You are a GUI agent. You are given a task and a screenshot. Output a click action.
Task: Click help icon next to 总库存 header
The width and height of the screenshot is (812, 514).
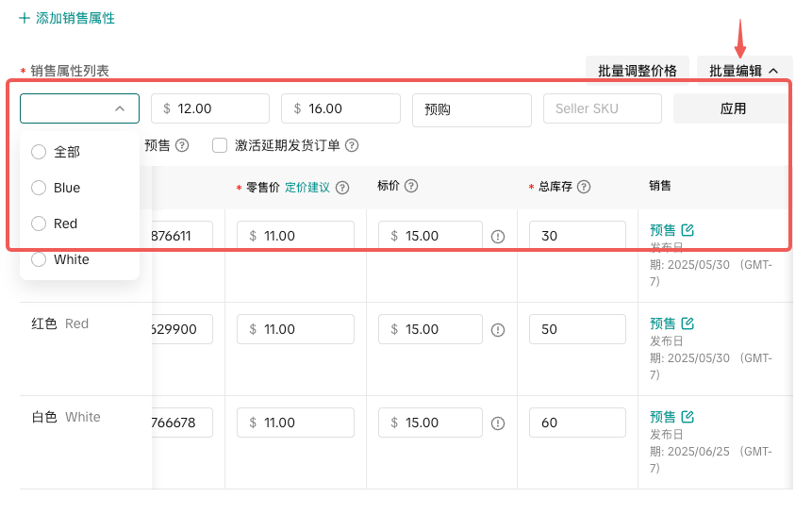(x=584, y=188)
